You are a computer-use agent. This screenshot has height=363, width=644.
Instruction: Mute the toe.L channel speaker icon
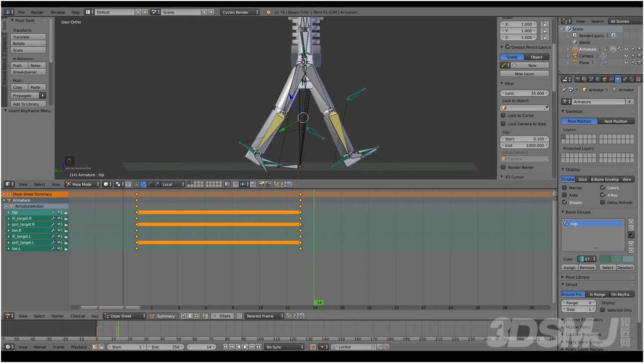[x=59, y=249]
